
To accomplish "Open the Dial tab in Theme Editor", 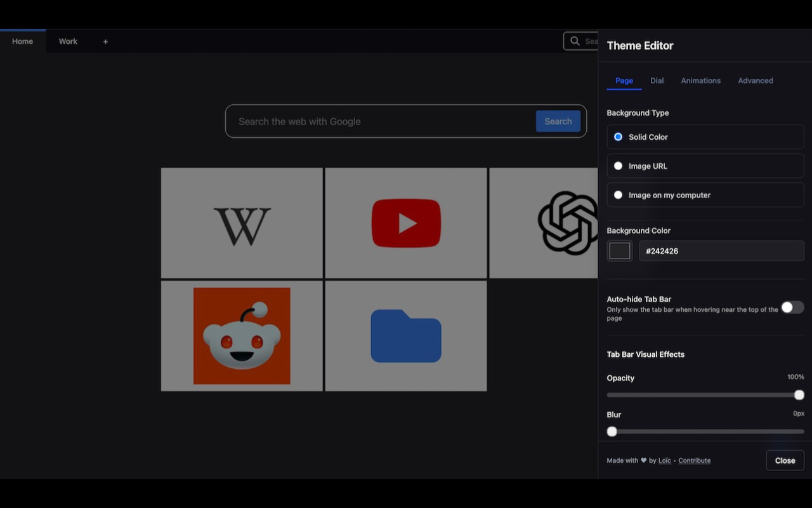I will tap(657, 81).
